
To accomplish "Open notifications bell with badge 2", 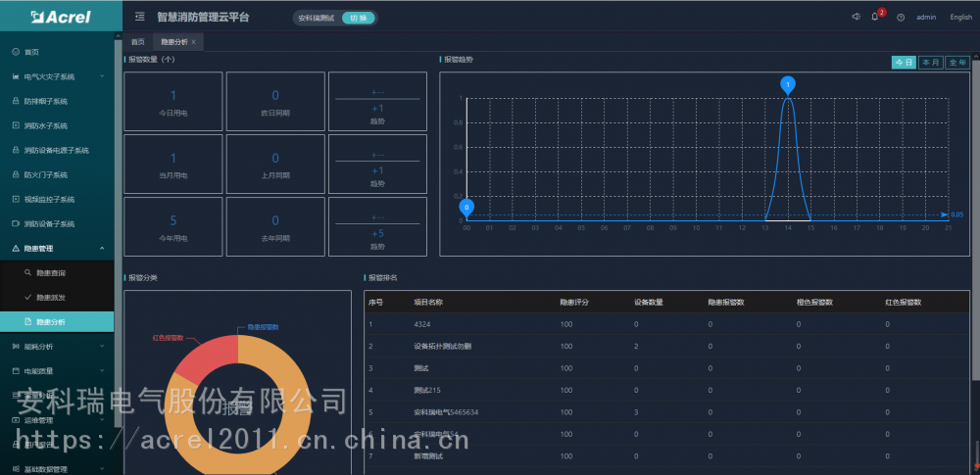I will point(875,17).
